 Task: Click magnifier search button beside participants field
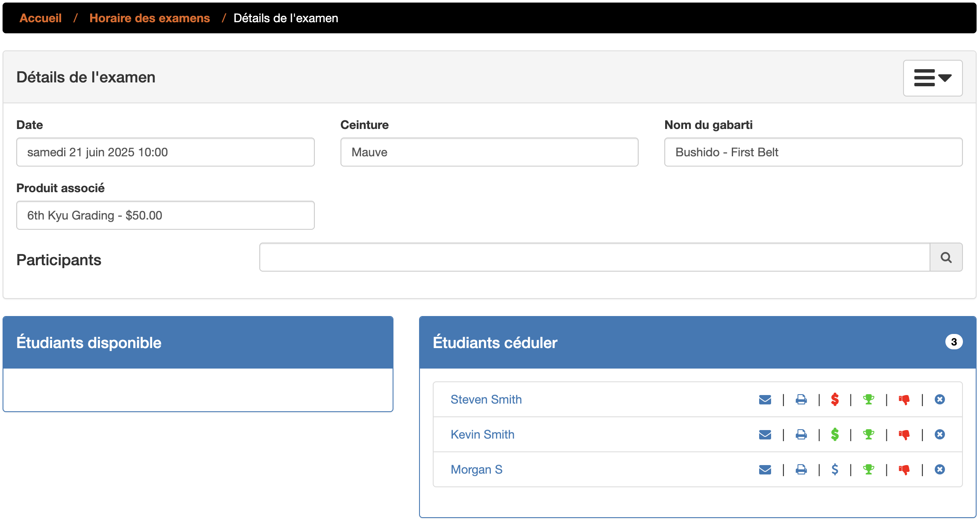click(946, 257)
